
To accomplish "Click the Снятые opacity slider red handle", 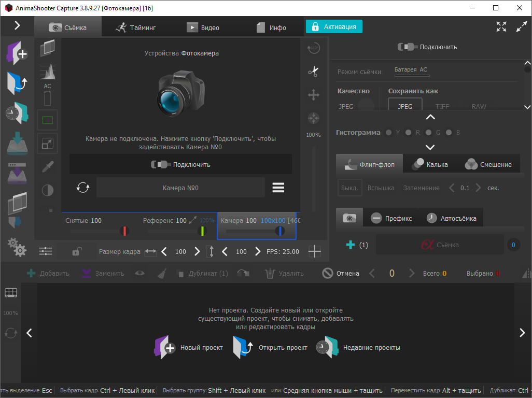I will (x=124, y=231).
